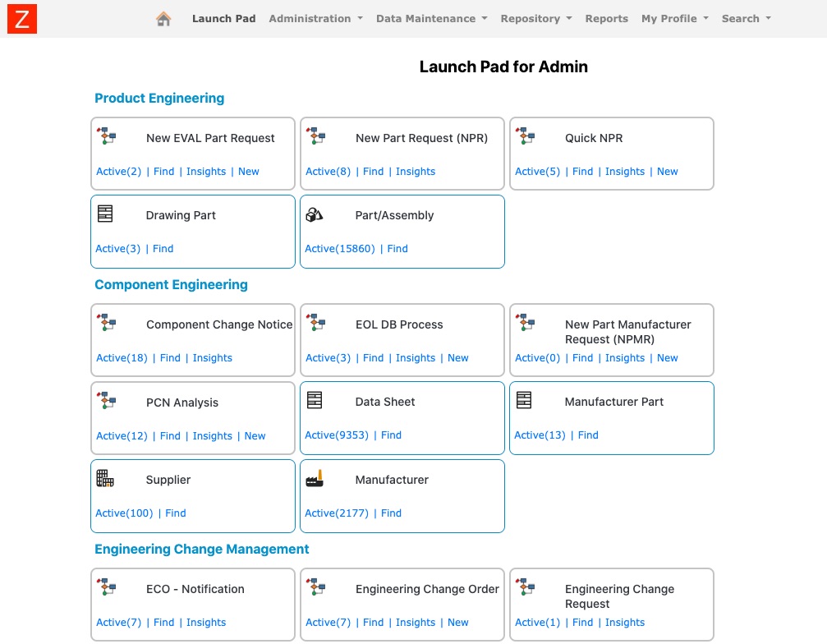Click the Engineering Change Request workflow icon
This screenshot has height=644, width=827.
click(x=526, y=586)
